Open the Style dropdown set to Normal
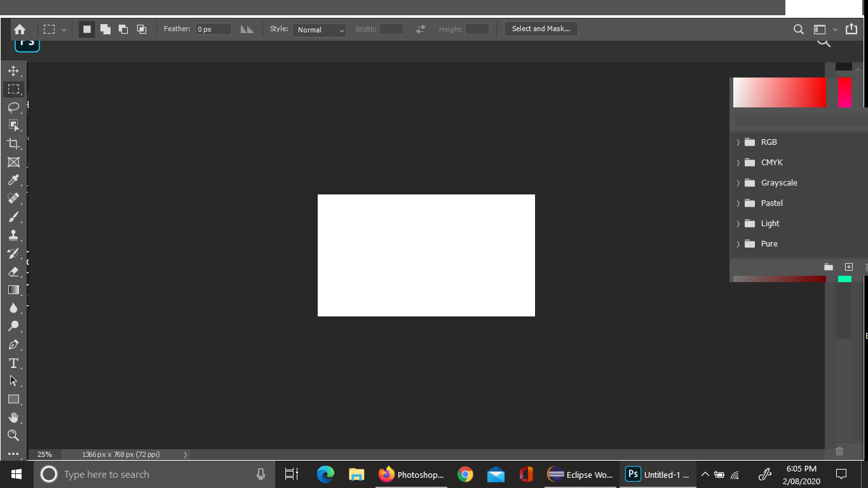This screenshot has height=488, width=868. [320, 30]
